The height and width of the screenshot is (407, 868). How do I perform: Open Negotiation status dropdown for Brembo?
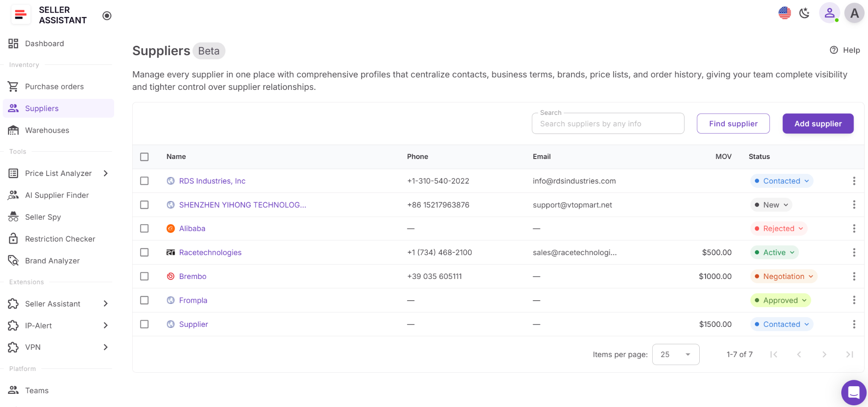[784, 276]
